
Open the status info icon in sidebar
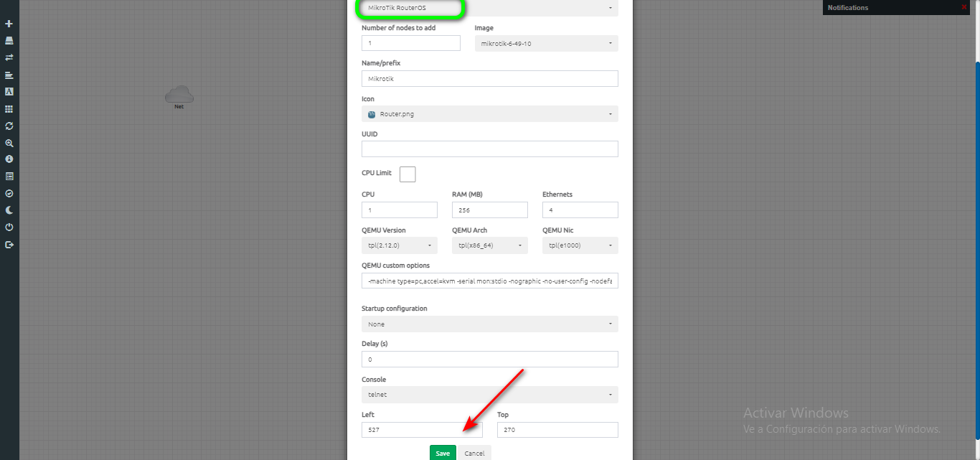pyautogui.click(x=9, y=159)
